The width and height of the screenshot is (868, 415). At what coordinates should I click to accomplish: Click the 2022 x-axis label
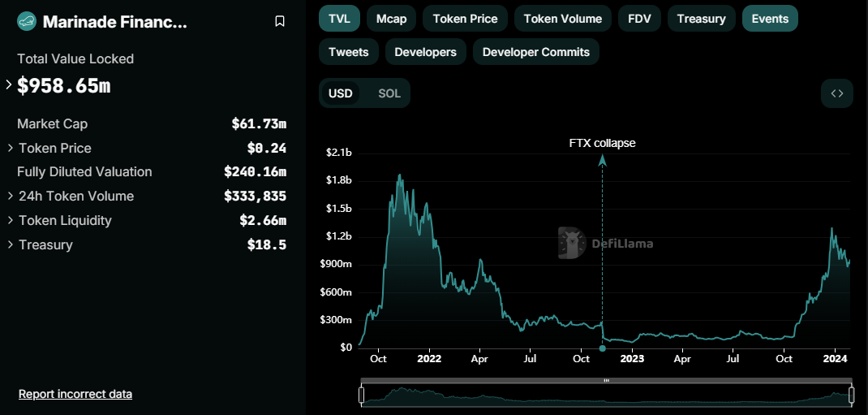429,358
